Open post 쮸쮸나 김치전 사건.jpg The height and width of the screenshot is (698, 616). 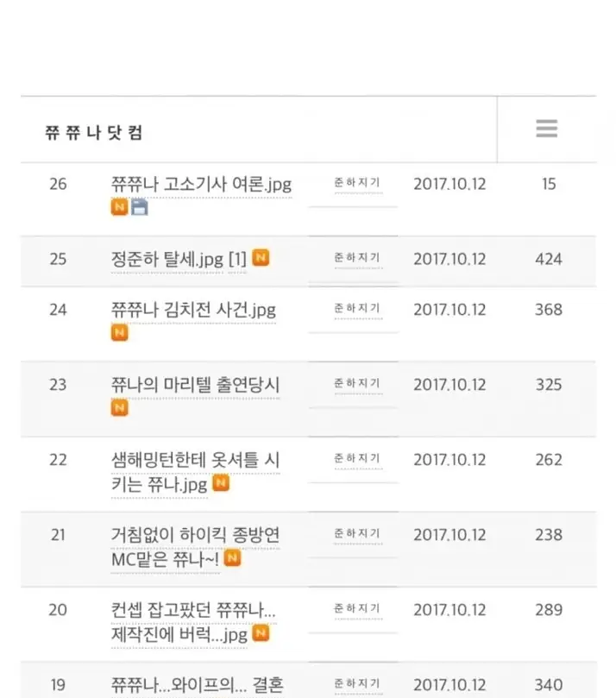(193, 310)
